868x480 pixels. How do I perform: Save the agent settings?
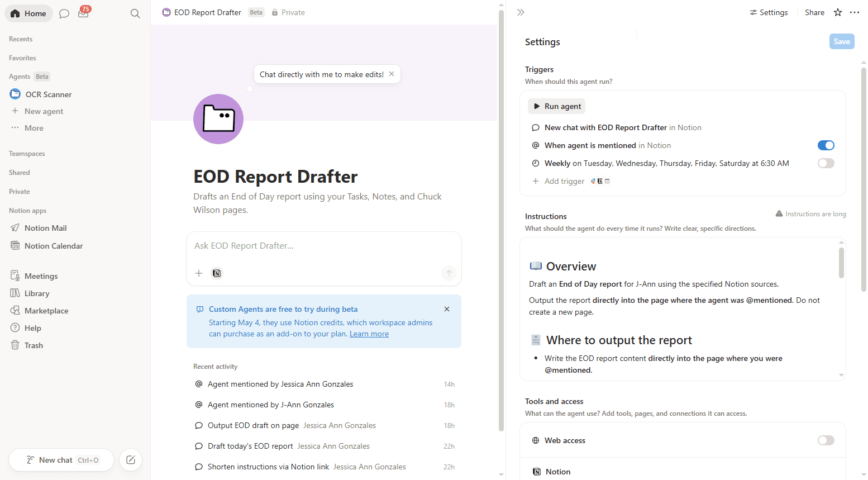point(841,41)
